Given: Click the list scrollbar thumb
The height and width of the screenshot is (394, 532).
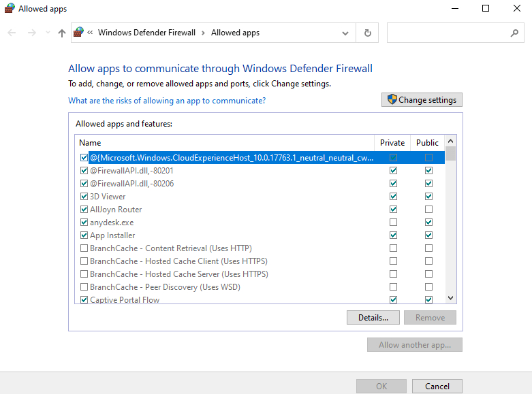Looking at the screenshot, I should click(x=450, y=153).
